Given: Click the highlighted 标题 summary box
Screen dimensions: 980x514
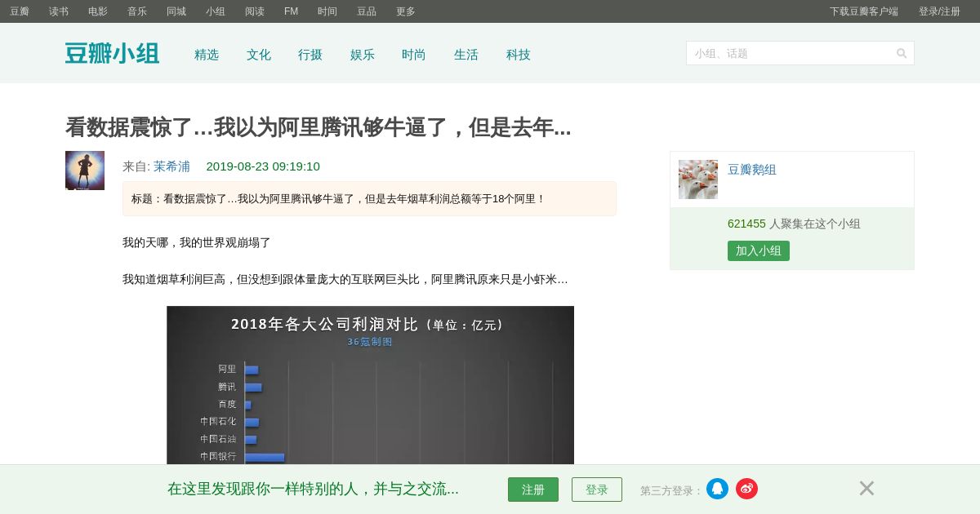Looking at the screenshot, I should tap(369, 198).
